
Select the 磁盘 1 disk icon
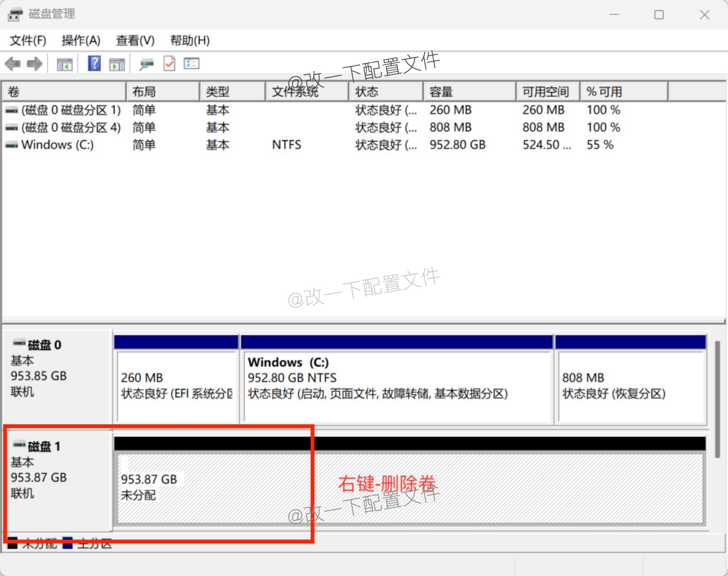[18, 446]
